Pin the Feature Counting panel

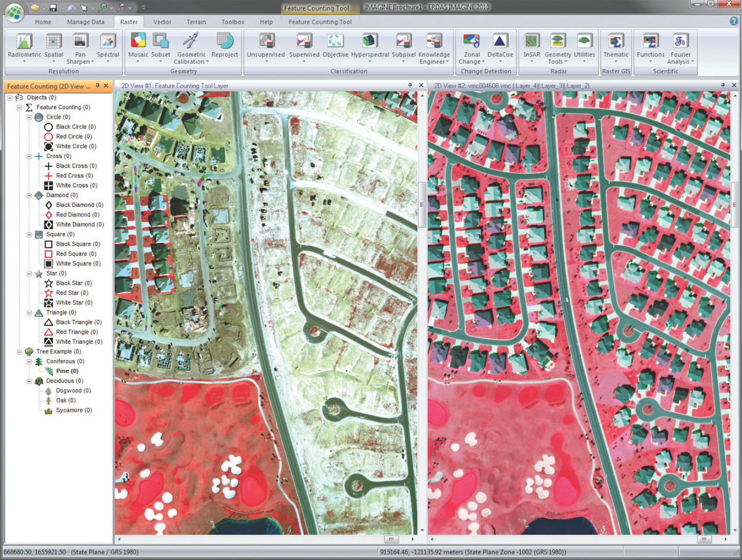click(98, 86)
